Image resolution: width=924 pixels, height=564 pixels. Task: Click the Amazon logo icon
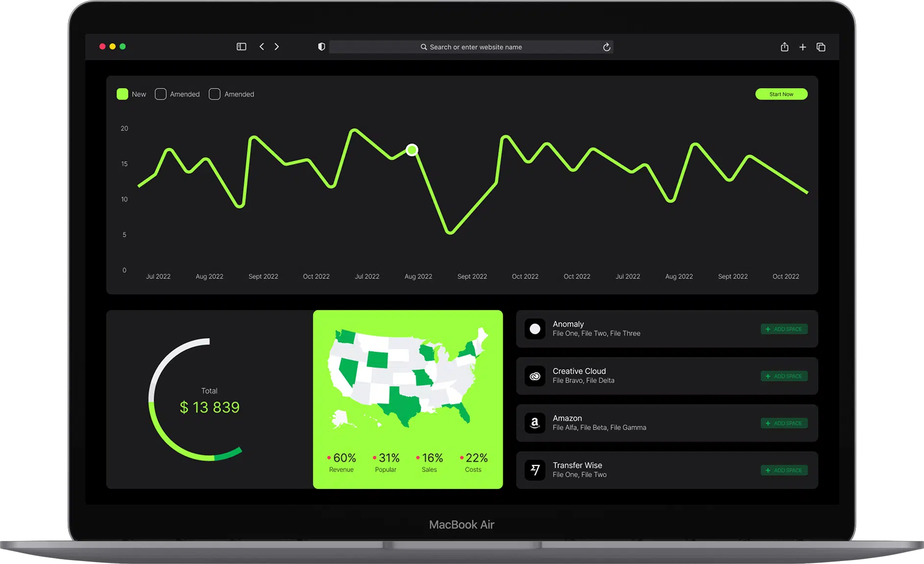pyautogui.click(x=535, y=423)
